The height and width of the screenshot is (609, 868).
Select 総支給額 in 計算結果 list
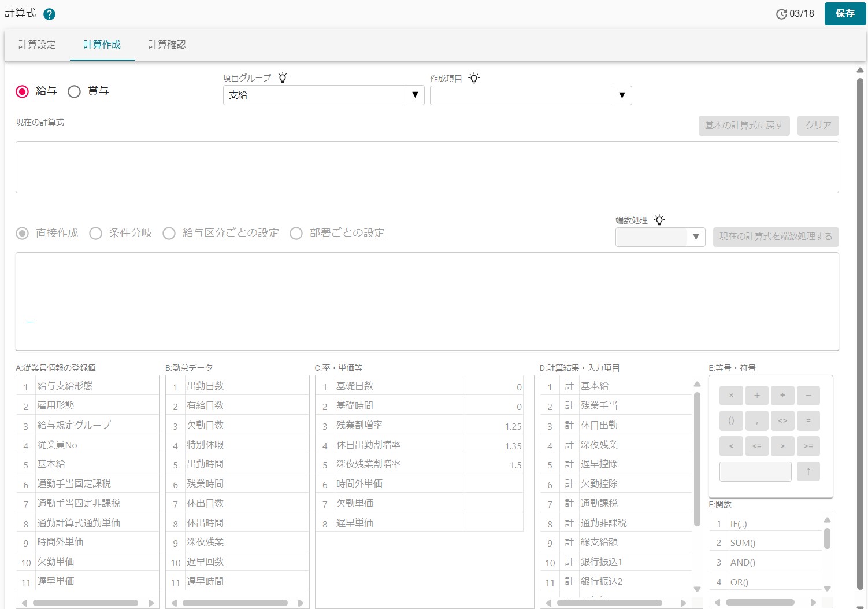[x=616, y=542]
